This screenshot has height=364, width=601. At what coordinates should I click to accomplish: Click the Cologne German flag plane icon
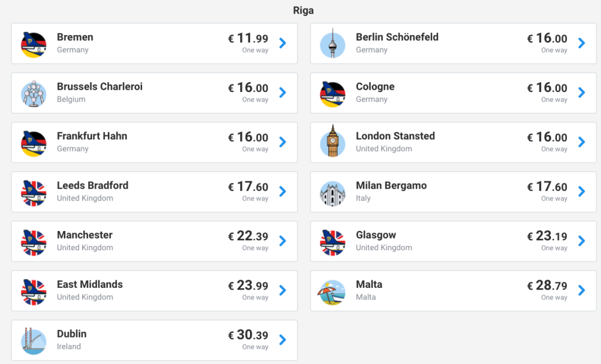click(333, 93)
